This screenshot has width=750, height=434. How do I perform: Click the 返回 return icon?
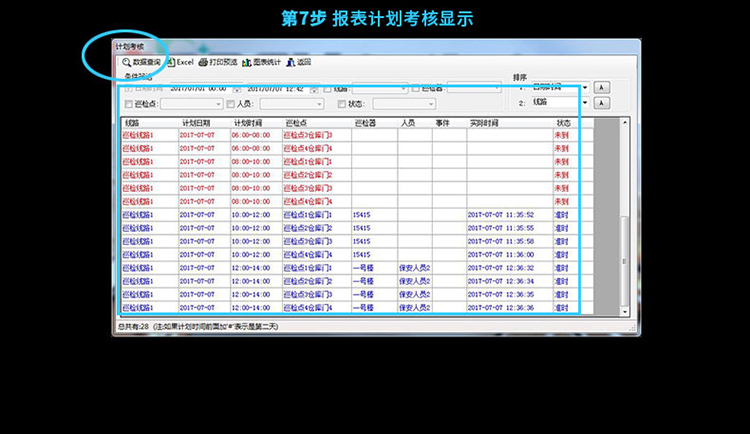click(290, 62)
